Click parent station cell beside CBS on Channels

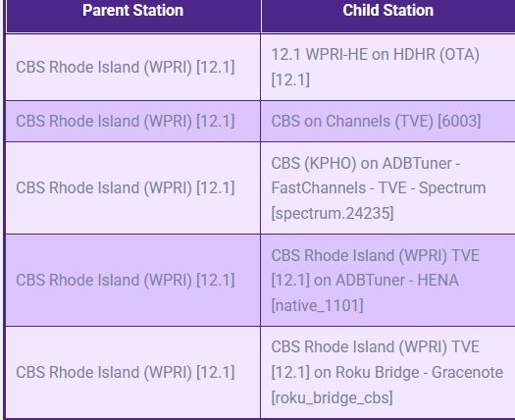[133, 122]
